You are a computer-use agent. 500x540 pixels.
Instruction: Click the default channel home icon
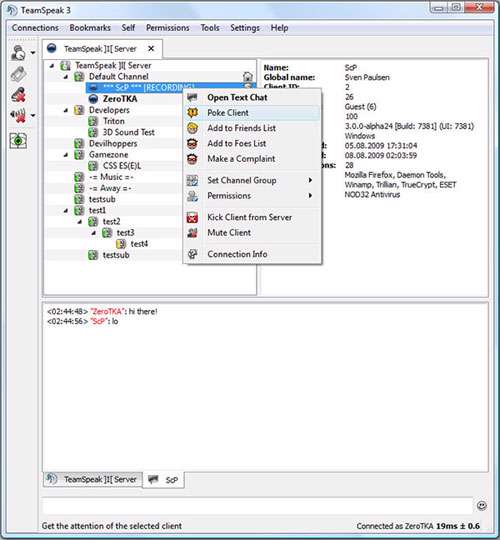pyautogui.click(x=248, y=76)
